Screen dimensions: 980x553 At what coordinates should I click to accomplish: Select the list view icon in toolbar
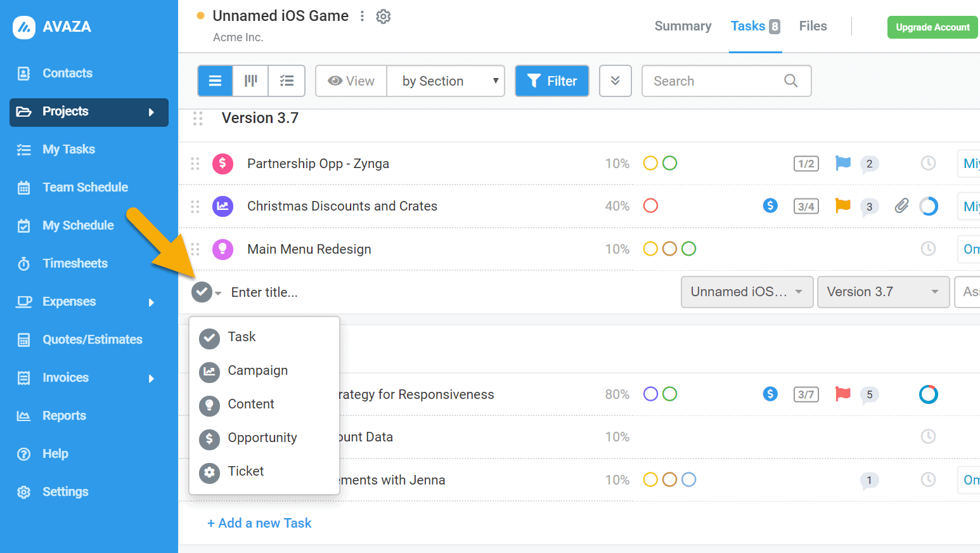(215, 81)
